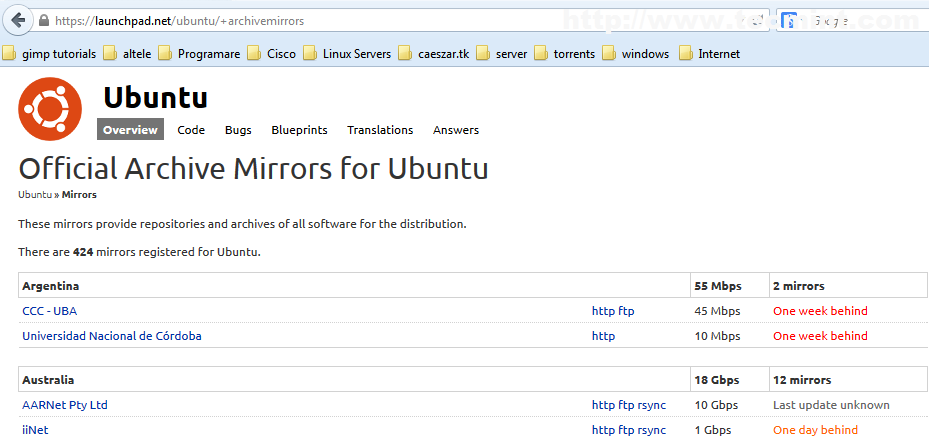This screenshot has height=440, width=929.
Task: Click the Google search engine icon
Action: pyautogui.click(x=789, y=20)
